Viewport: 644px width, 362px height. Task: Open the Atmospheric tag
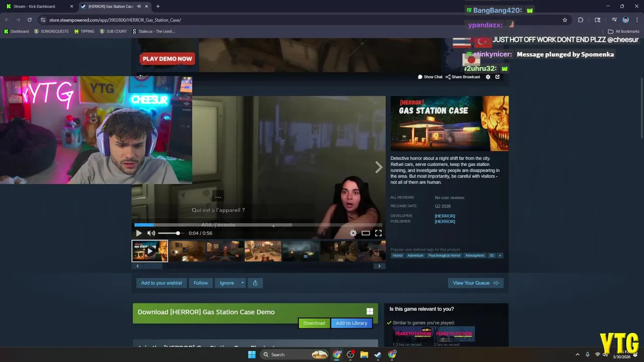coord(475,255)
